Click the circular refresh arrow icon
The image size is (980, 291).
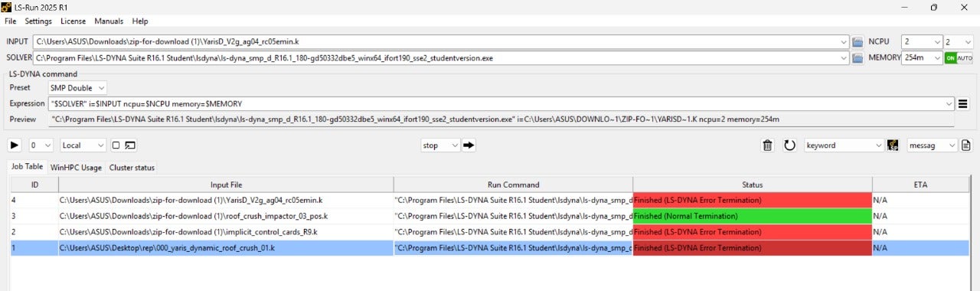[789, 145]
